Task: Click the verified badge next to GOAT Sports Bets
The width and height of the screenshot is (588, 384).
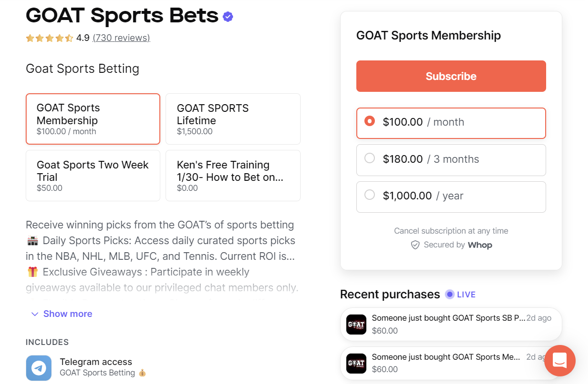Action: (228, 16)
